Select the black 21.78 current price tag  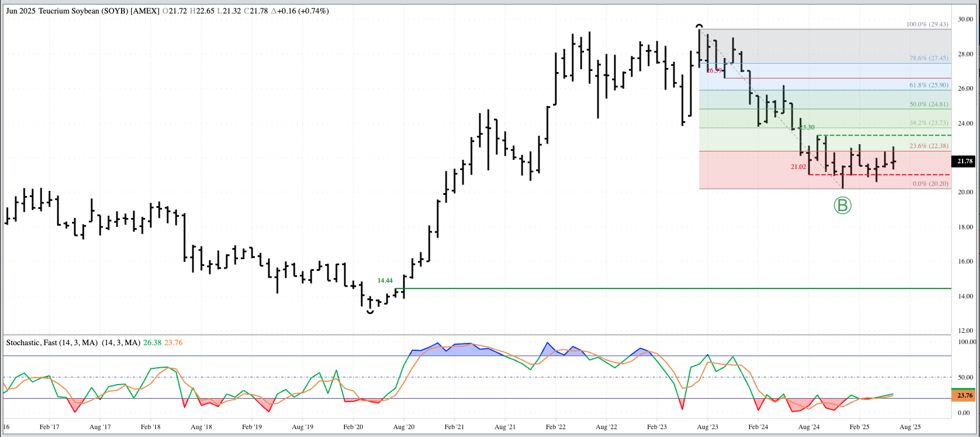click(x=965, y=162)
